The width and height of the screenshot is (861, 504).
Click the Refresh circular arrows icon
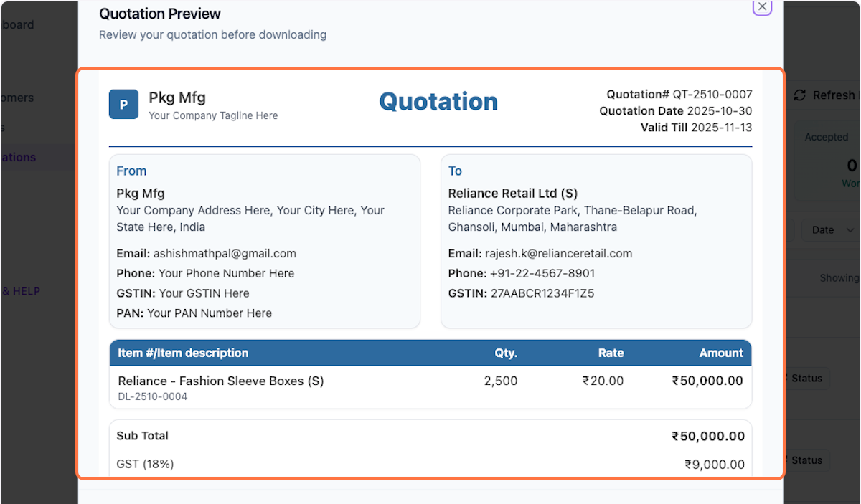tap(799, 95)
